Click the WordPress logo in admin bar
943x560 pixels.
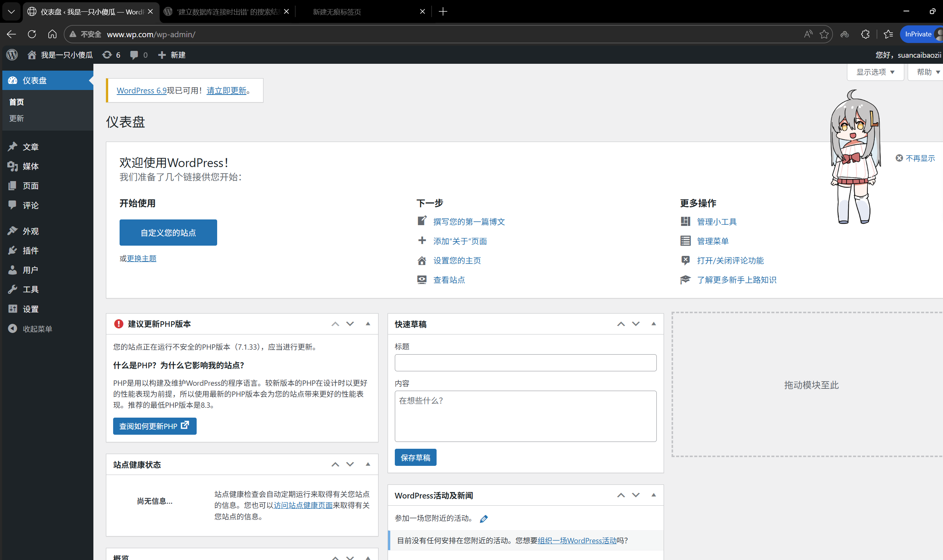pyautogui.click(x=12, y=55)
